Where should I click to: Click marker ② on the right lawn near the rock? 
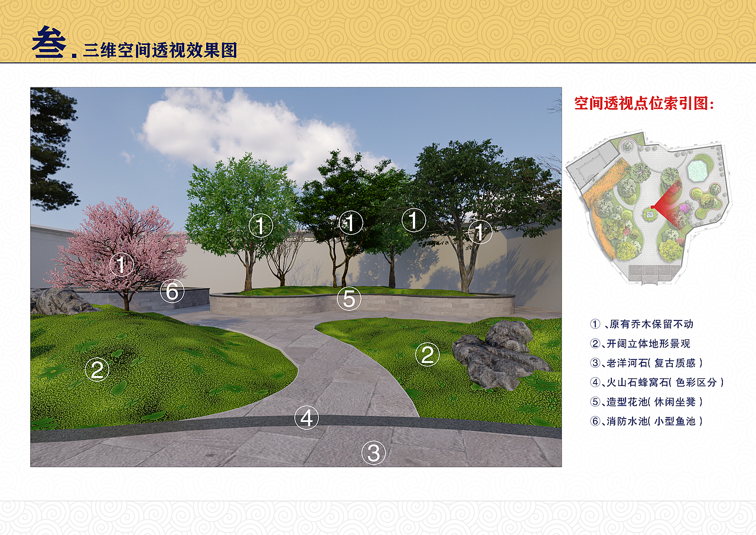click(427, 355)
